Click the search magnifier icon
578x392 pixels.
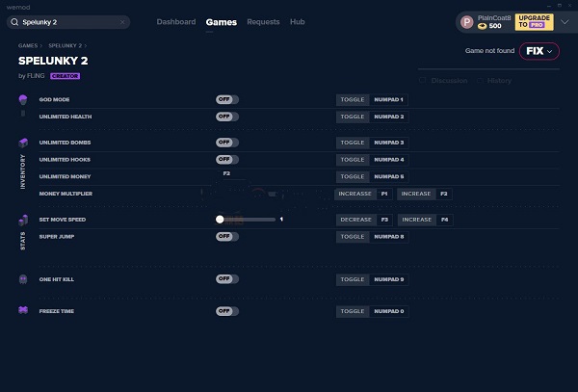coord(14,22)
